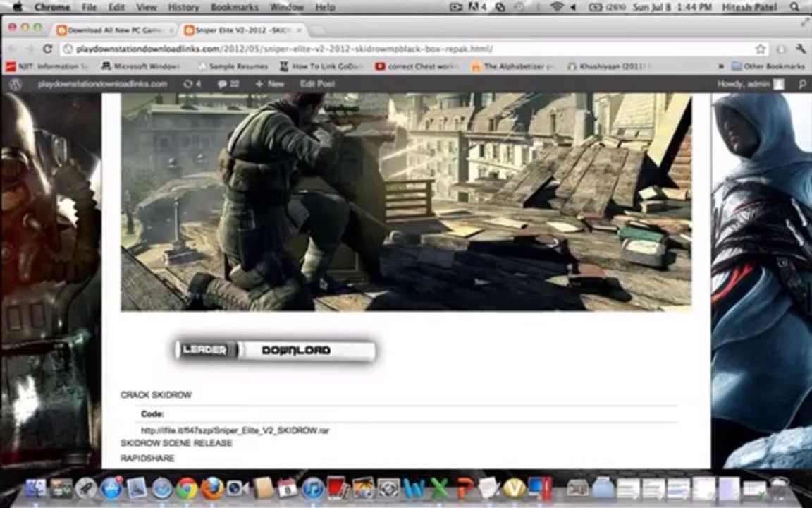Open a new tab with the blank tab button
The width and height of the screenshot is (812, 508).
click(x=317, y=30)
